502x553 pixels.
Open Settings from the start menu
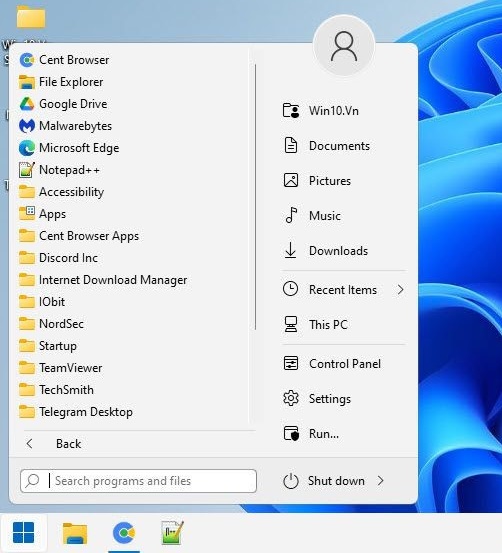317,399
